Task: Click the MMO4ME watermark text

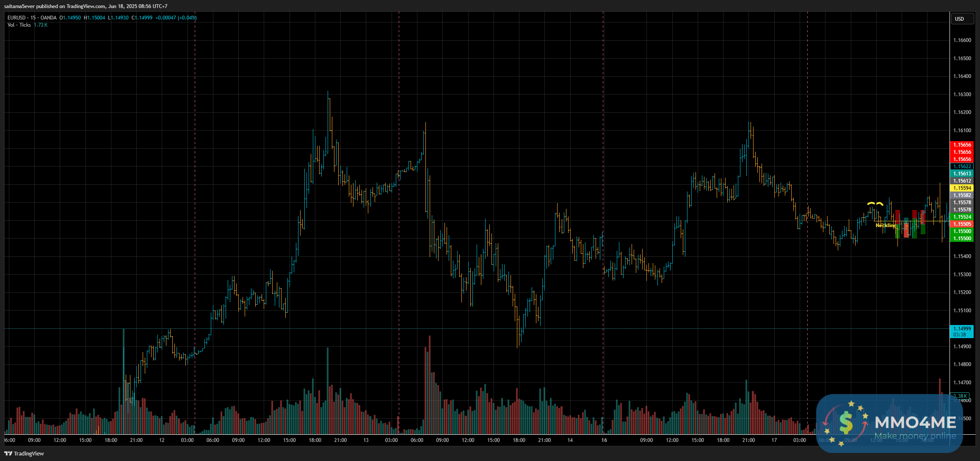Action: click(915, 422)
